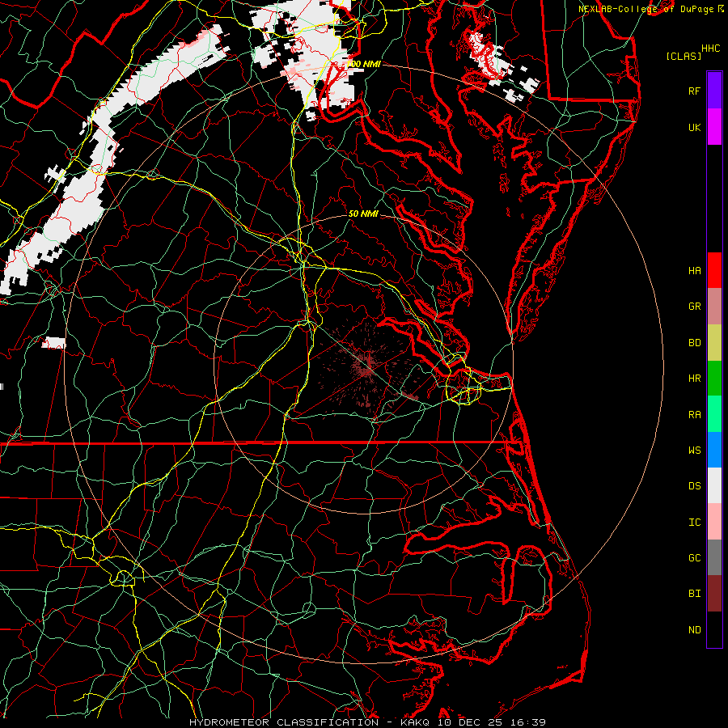Click the RF purple legend swatch
The image size is (728, 728).
coord(714,91)
